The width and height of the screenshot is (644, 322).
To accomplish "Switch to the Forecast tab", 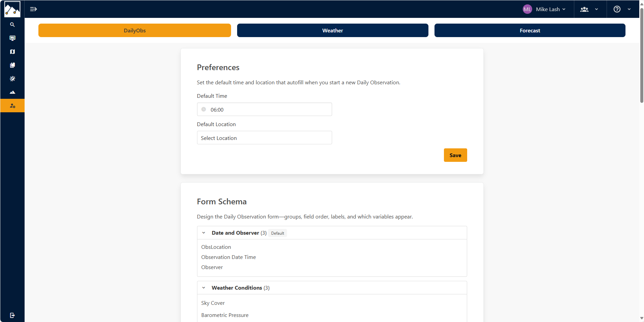I will point(530,30).
